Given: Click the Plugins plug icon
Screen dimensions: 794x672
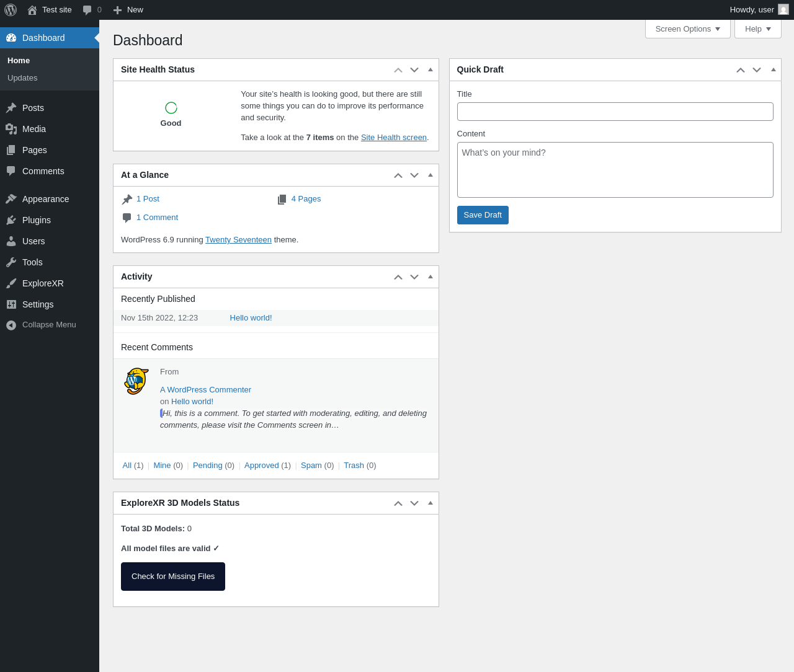Looking at the screenshot, I should tap(11, 220).
